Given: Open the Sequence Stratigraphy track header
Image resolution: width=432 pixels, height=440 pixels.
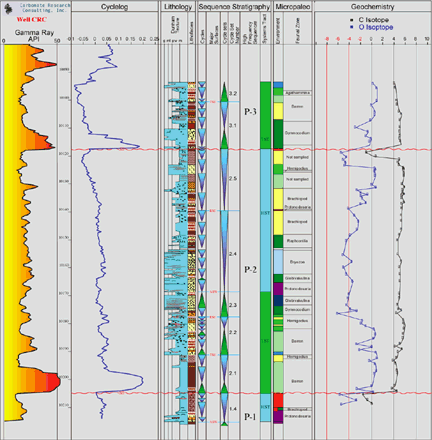Looking at the screenshot, I should click(234, 7).
